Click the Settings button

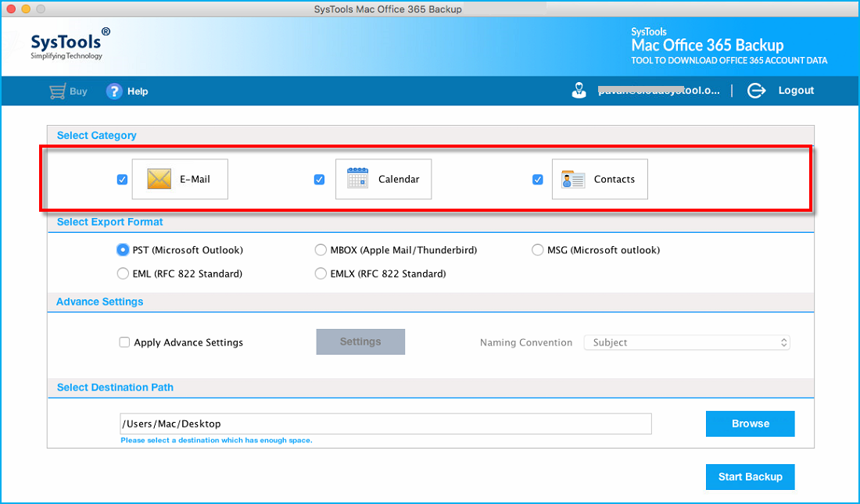[360, 341]
